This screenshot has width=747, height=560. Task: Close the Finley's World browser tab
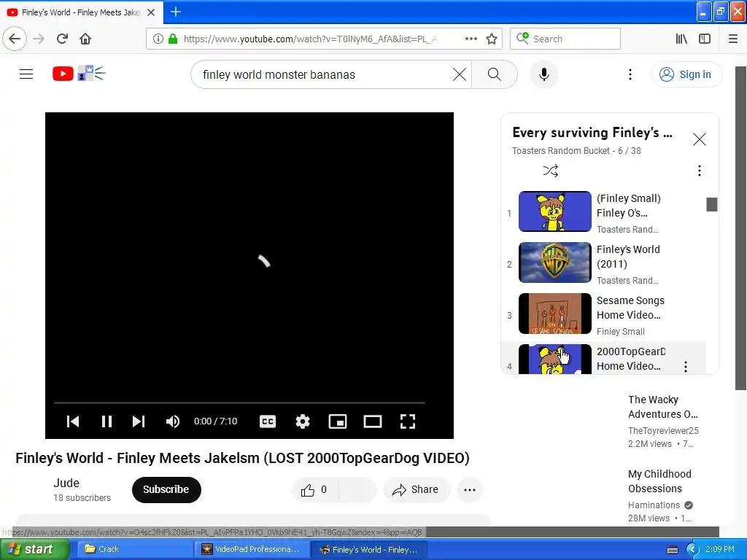click(x=151, y=12)
